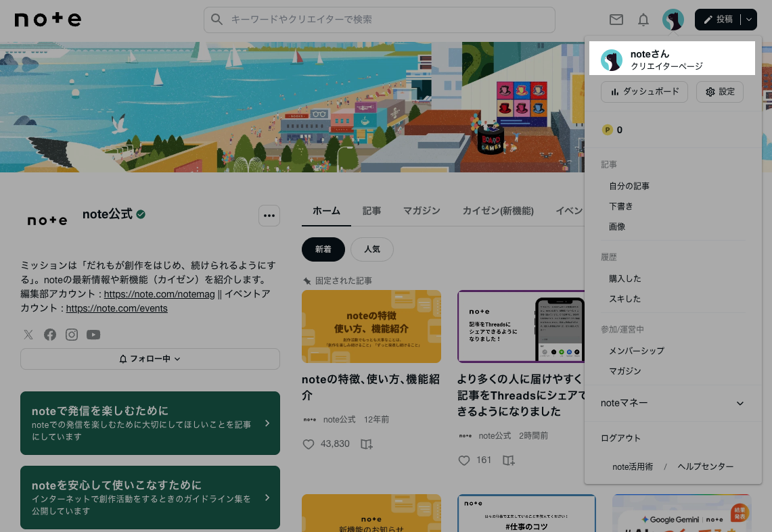Open the messages envelope icon

[x=616, y=20]
